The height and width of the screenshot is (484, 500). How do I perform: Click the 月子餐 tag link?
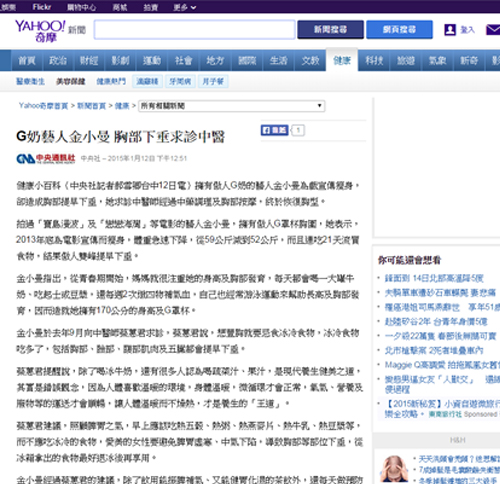tap(213, 81)
